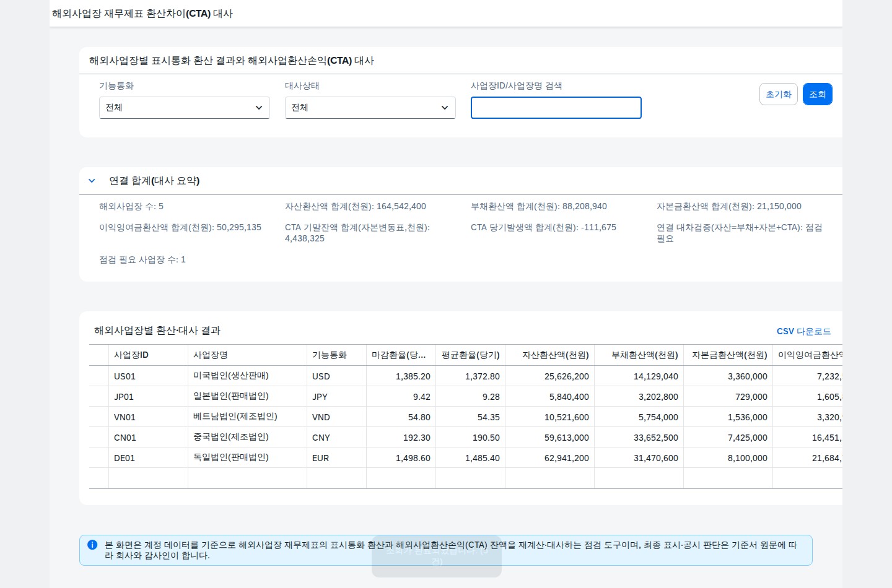The image size is (892, 588).
Task: Click the CTA 기말잔액 합계 4,438,325 summary
Action: (x=357, y=233)
